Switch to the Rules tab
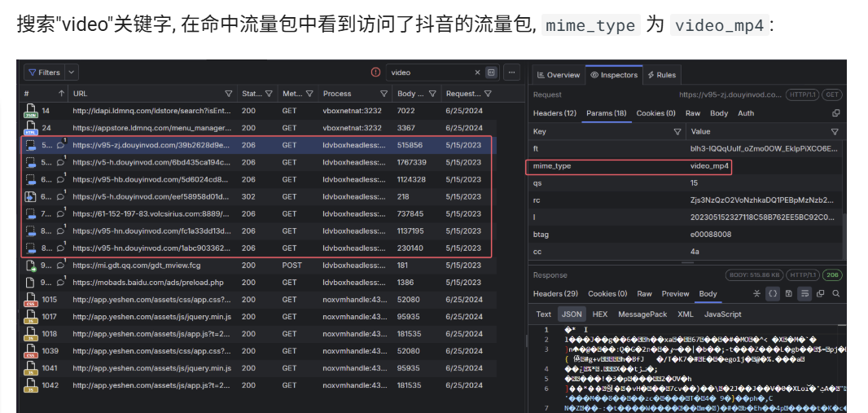868x413 pixels. tap(661, 75)
